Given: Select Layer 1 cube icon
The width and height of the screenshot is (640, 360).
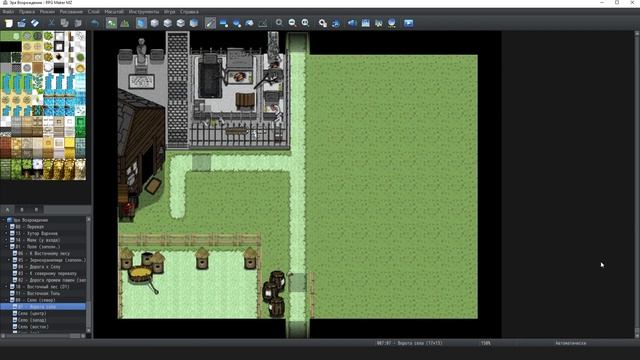Looking at the screenshot, I should coord(154,23).
